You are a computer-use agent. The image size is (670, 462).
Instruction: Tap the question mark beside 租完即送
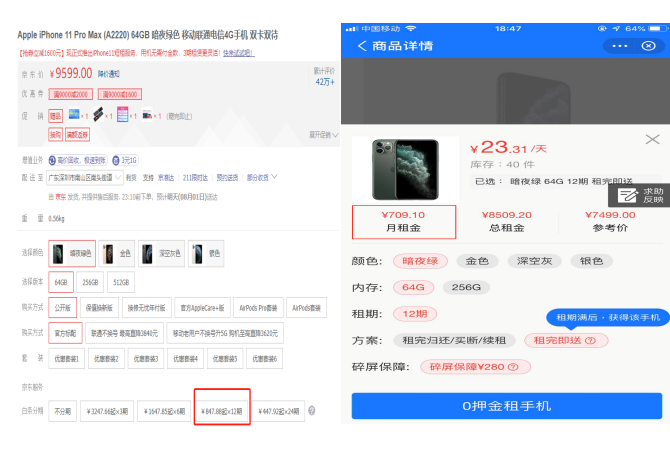pyautogui.click(x=591, y=341)
